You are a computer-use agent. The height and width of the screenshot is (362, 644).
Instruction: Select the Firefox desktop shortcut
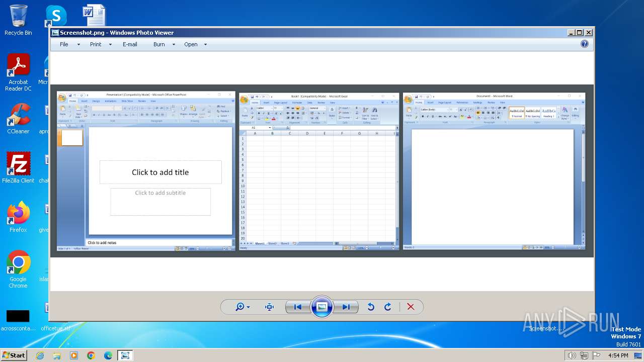pos(18,217)
